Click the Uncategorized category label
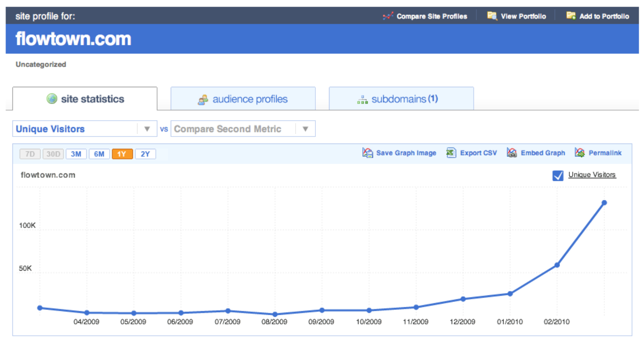 point(41,64)
